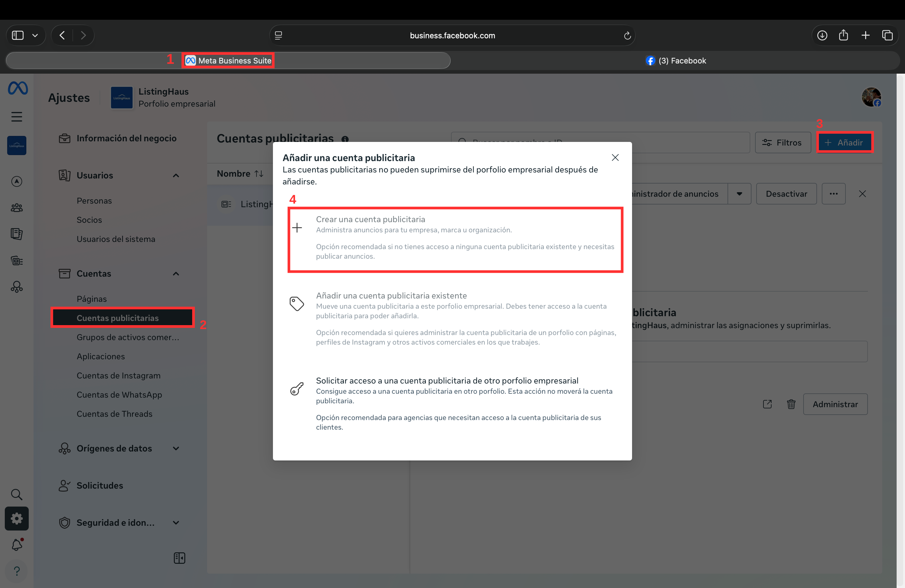Click the settings gear icon

17,519
